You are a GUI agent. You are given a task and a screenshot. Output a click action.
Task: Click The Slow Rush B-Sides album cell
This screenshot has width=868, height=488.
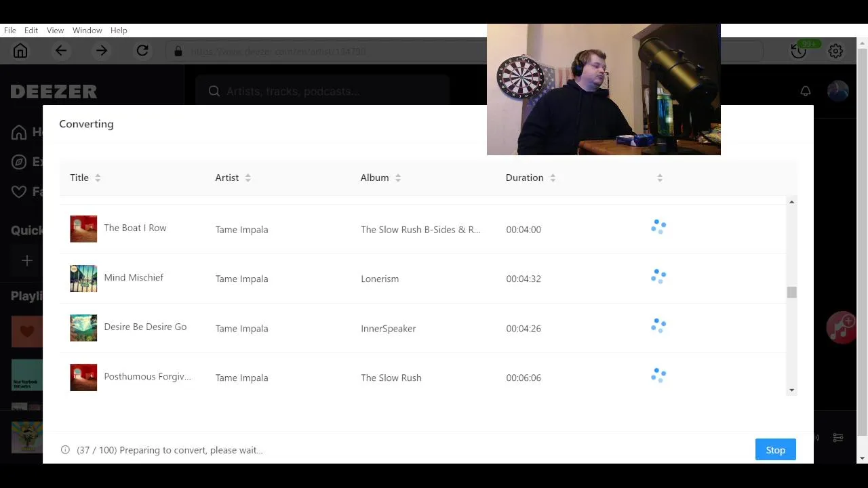pyautogui.click(x=420, y=229)
